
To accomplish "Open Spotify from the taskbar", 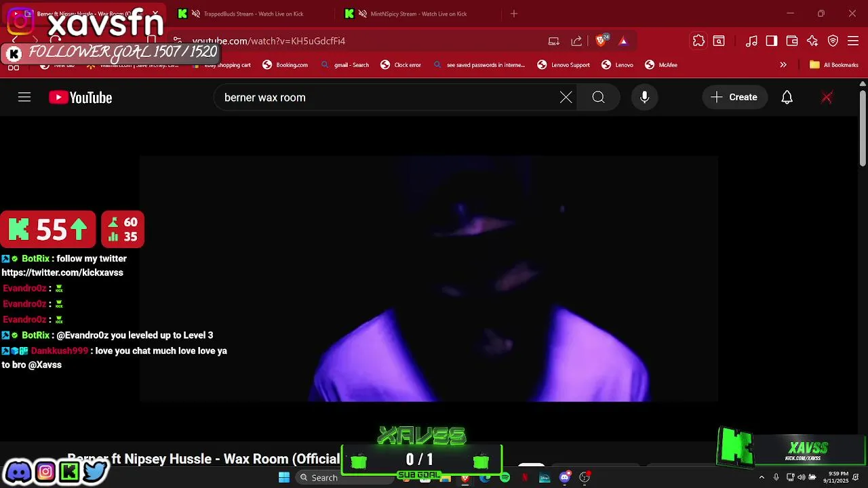I will 505,478.
